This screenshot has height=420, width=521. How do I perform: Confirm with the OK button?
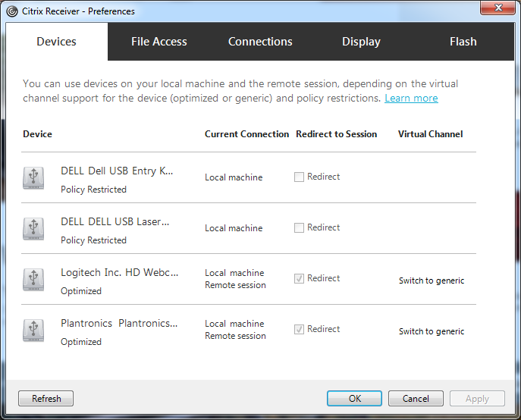[354, 399]
